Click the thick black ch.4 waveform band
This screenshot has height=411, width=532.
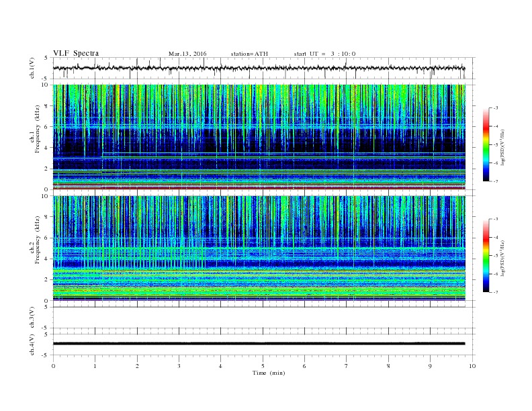[259, 344]
